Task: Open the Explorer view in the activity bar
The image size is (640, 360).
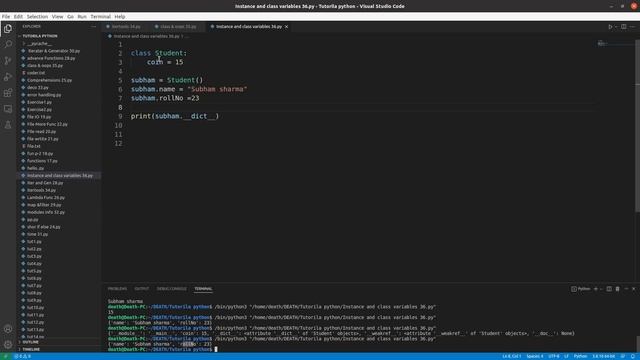Action: pyautogui.click(x=8, y=29)
